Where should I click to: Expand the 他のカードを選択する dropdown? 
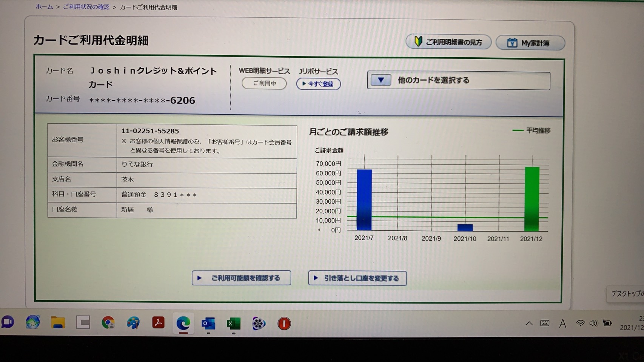click(x=459, y=81)
